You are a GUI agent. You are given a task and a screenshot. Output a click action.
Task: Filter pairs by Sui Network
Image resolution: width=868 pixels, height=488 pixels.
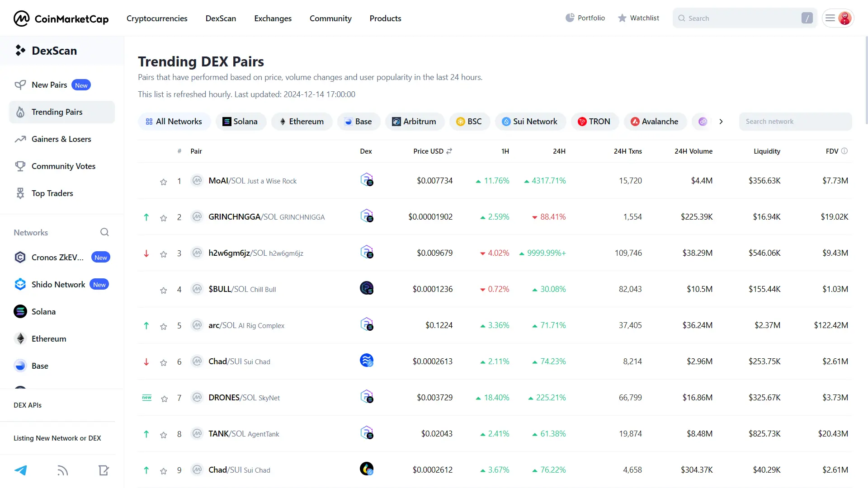point(530,122)
